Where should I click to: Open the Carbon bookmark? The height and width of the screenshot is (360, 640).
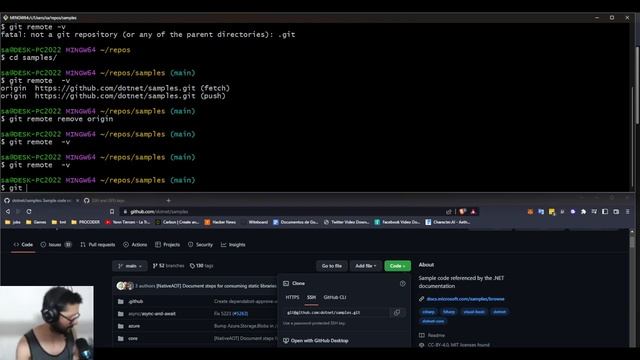point(177,222)
